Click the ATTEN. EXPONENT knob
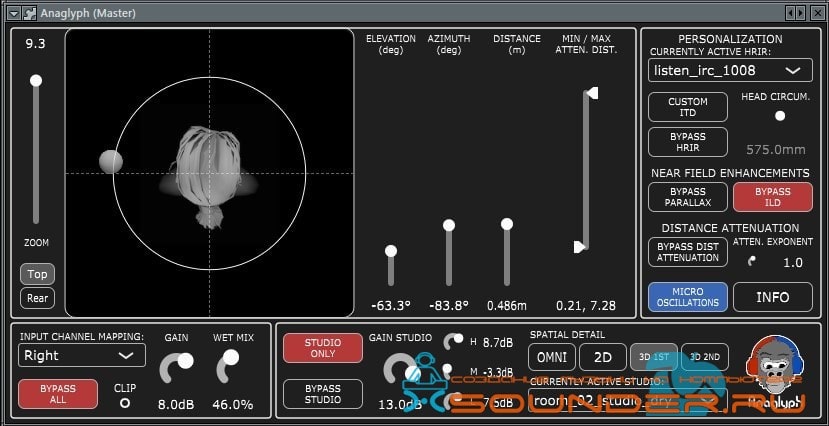The image size is (829, 426). tap(751, 261)
